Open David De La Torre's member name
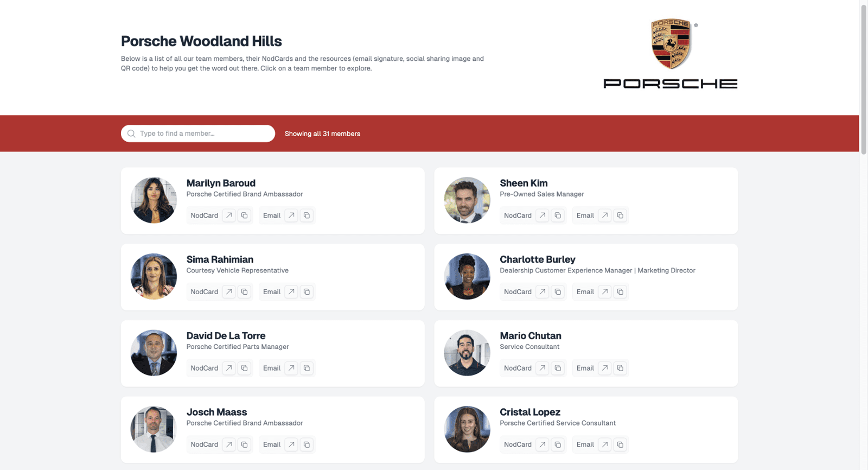The height and width of the screenshot is (470, 868). tap(226, 336)
